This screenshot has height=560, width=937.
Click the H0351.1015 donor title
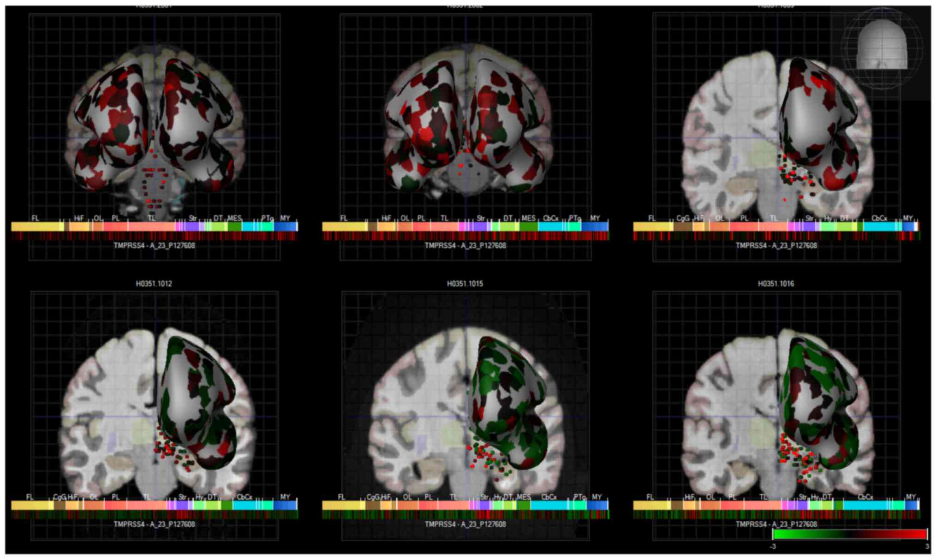coord(465,284)
